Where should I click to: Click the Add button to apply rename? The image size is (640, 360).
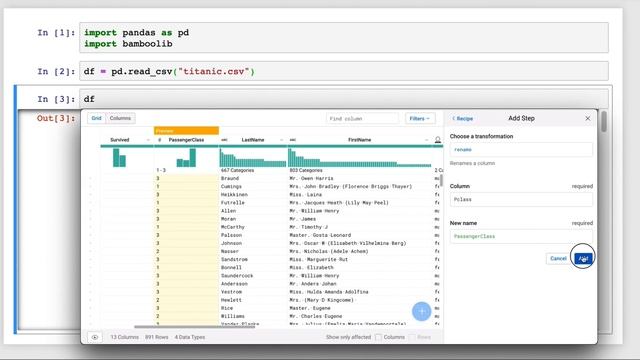coord(583,259)
